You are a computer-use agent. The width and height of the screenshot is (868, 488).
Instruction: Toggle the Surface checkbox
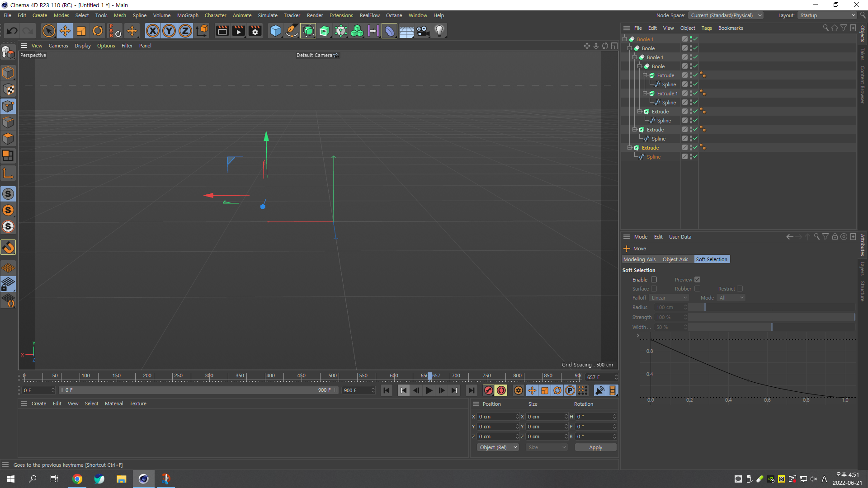[654, 289]
